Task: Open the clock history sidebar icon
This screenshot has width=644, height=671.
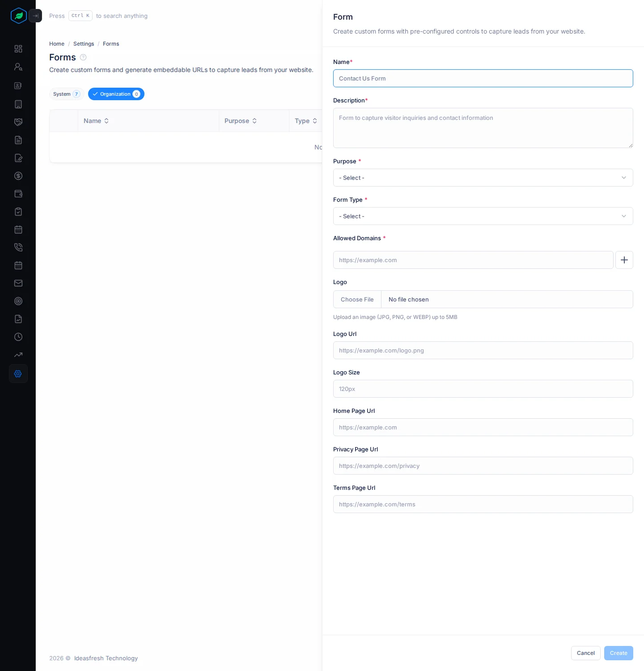Action: [x=18, y=337]
